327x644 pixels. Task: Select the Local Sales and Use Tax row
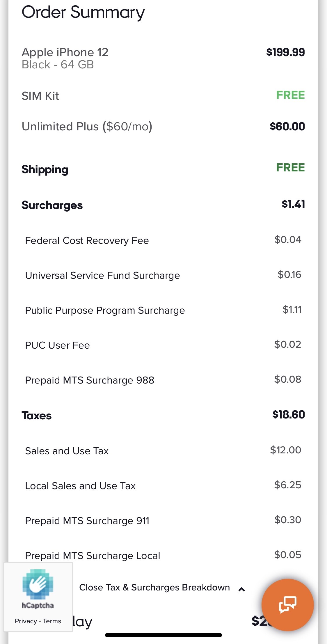click(80, 486)
